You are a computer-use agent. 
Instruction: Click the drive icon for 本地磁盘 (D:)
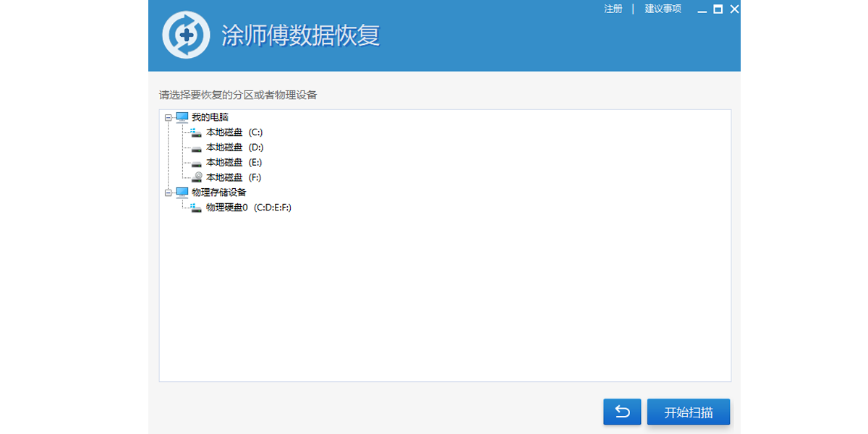point(196,148)
